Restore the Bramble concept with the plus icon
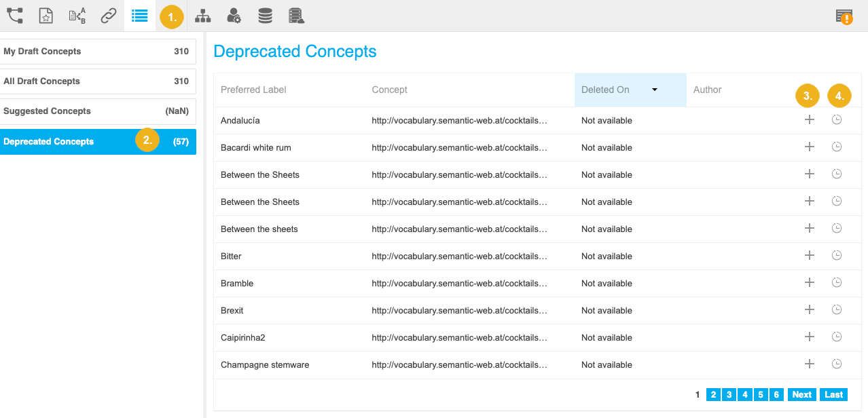 [x=809, y=282]
